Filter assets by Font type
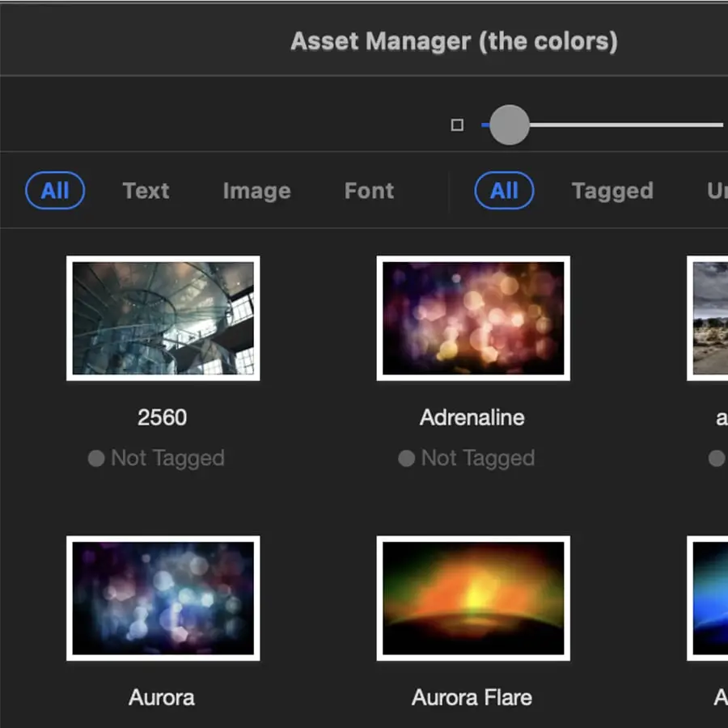728x728 pixels. (x=369, y=191)
